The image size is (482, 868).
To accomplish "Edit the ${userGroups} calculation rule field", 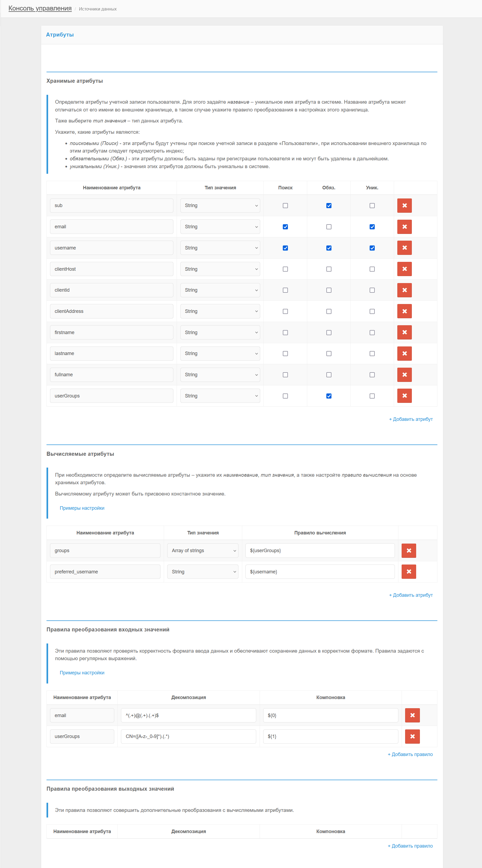I will coord(320,551).
